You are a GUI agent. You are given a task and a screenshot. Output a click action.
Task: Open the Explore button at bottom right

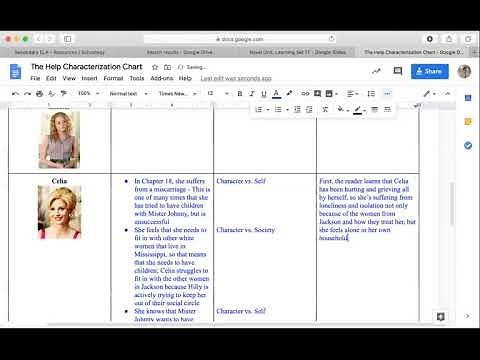440,316
